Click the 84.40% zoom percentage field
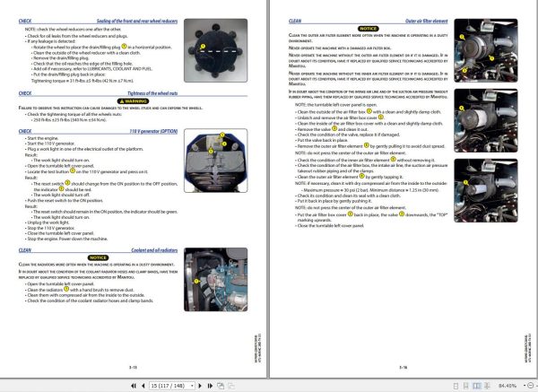The height and width of the screenshot is (392, 538). 508,386
